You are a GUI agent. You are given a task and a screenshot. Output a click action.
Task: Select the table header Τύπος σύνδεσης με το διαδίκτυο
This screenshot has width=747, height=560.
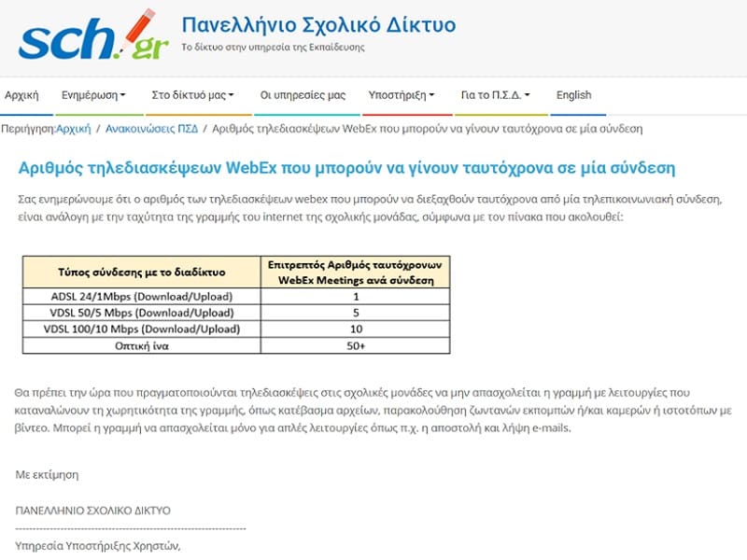(142, 272)
